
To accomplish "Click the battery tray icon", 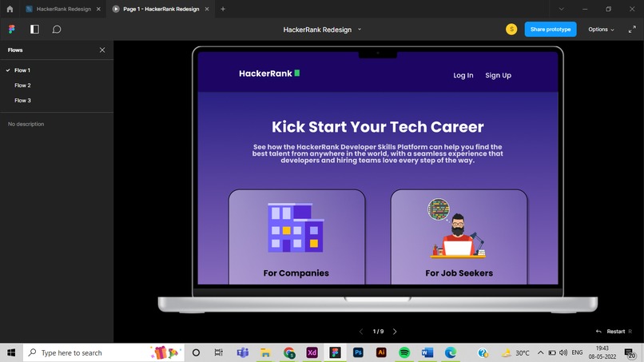I will [552, 352].
